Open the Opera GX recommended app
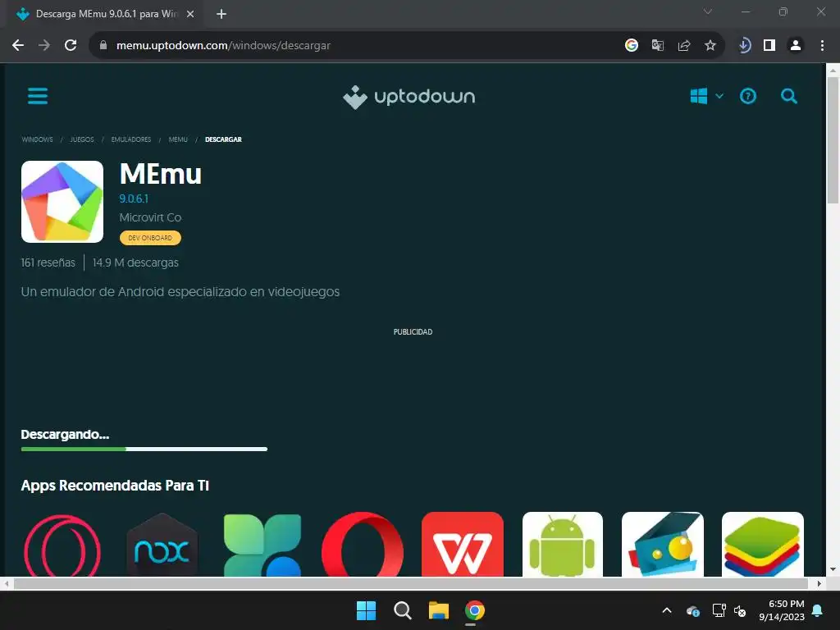This screenshot has height=630, width=840. coord(62,545)
